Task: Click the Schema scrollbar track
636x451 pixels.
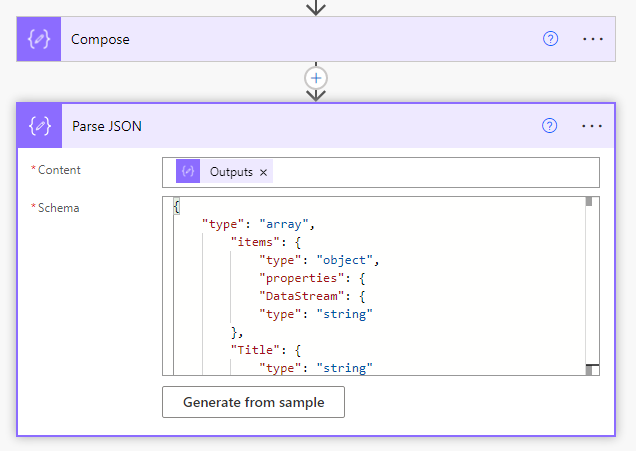Action: (591, 290)
